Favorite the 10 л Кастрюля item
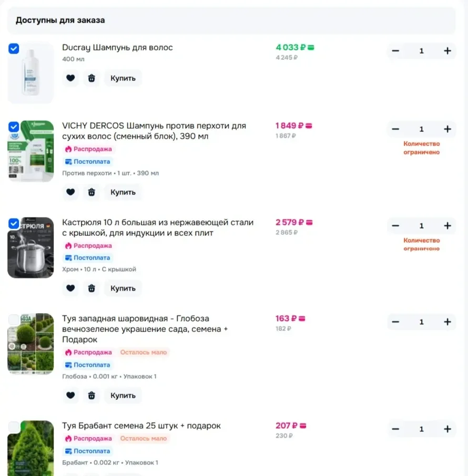468x476 pixels. [x=70, y=288]
